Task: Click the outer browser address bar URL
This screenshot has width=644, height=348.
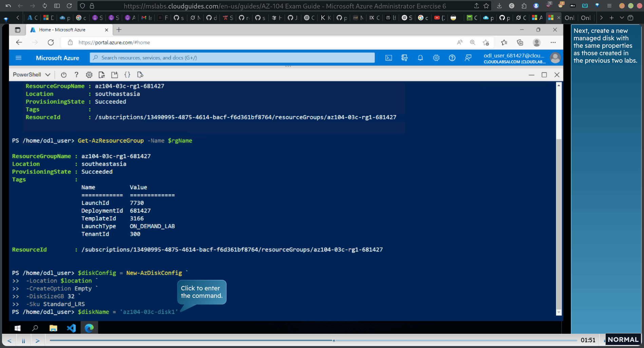Action: 285,6
